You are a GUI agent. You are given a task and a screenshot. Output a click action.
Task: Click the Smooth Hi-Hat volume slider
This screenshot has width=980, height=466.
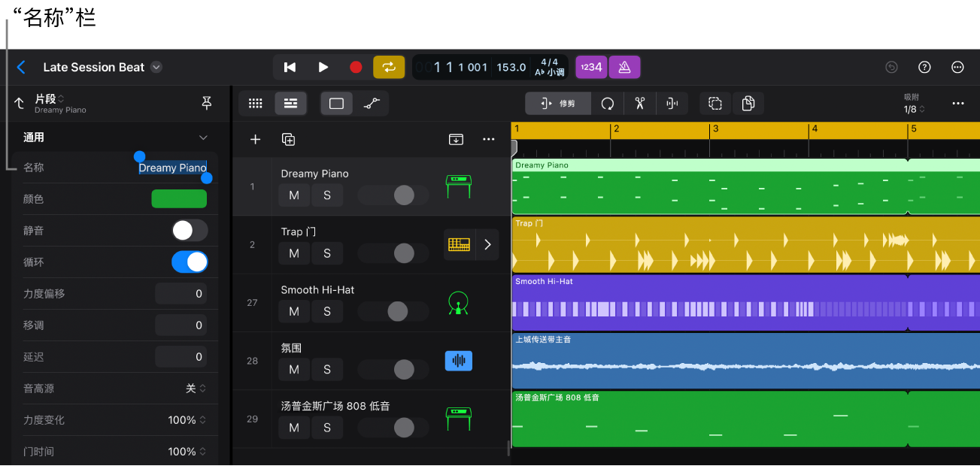[393, 311]
